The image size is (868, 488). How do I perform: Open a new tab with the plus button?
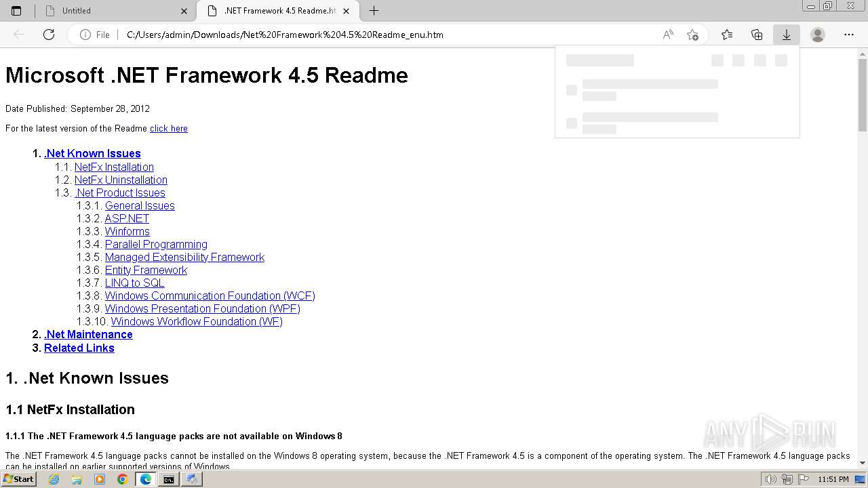(x=374, y=11)
